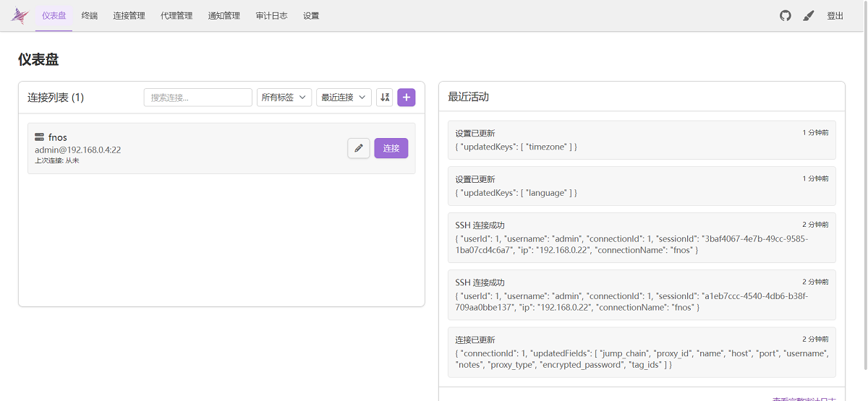Click the timezone 设置已更新 activity entry
Screen dimensions: 868x401
pos(641,139)
